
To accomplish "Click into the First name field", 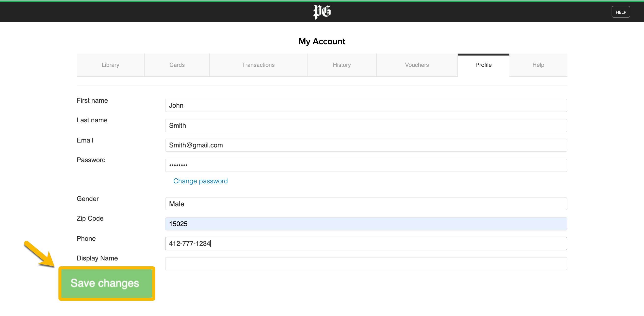I will [366, 105].
